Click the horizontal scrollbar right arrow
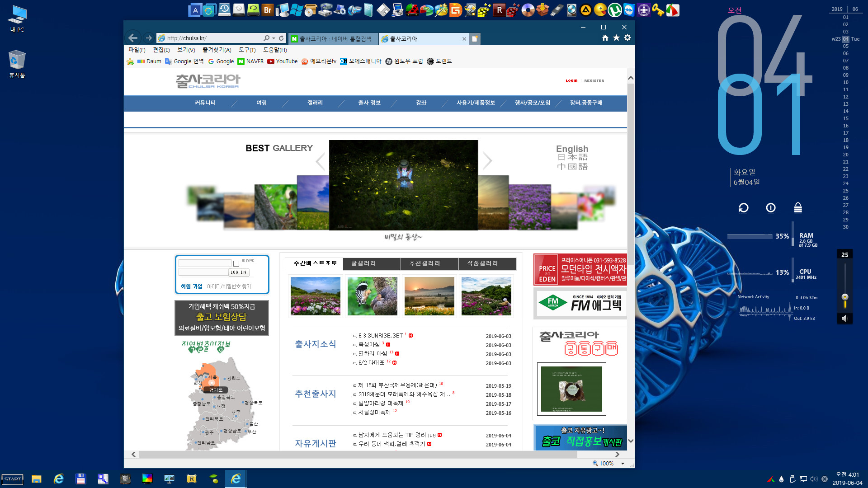The height and width of the screenshot is (488, 868). pos(617,454)
